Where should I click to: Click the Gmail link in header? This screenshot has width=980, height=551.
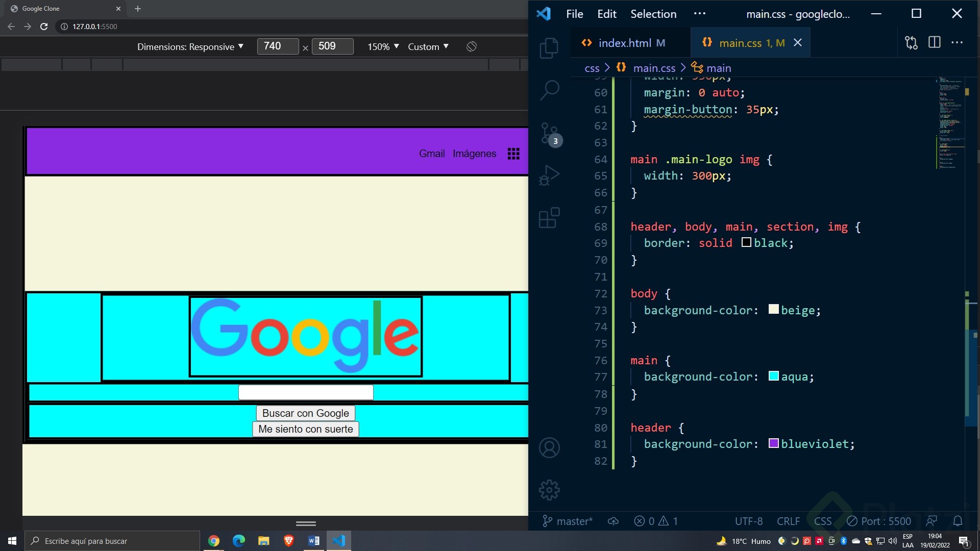point(431,154)
